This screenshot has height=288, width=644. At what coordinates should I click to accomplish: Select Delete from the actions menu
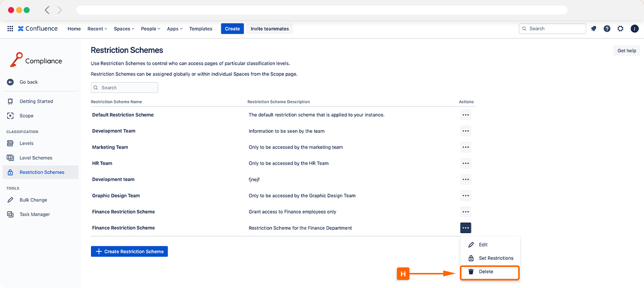(486, 272)
